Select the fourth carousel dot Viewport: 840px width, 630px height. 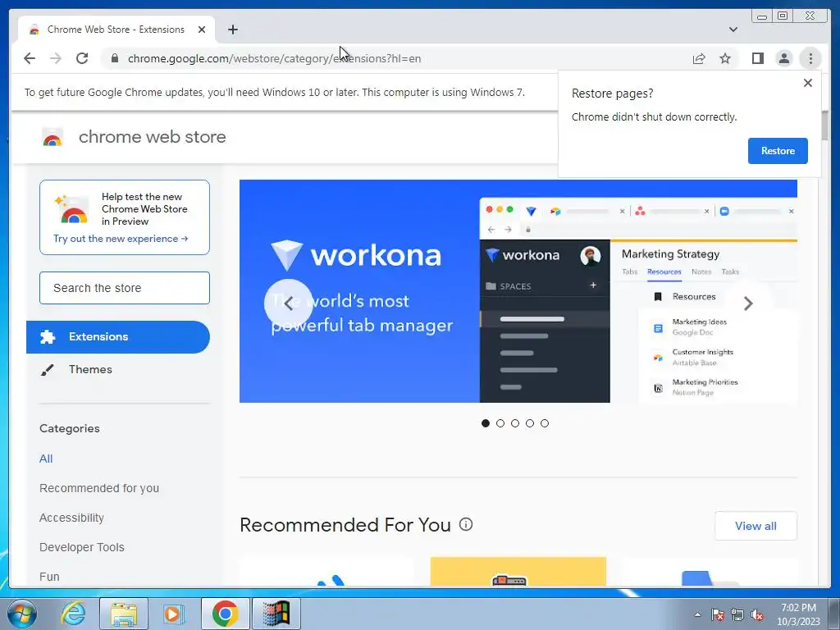click(530, 423)
